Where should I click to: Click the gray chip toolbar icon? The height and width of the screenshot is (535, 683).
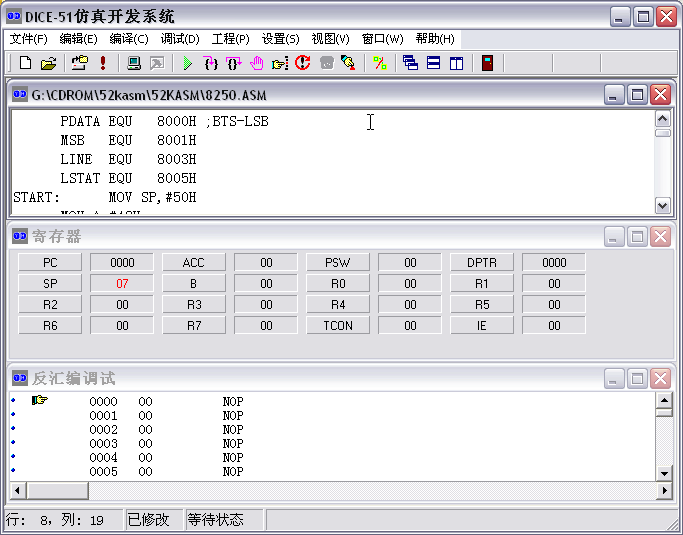(327, 63)
